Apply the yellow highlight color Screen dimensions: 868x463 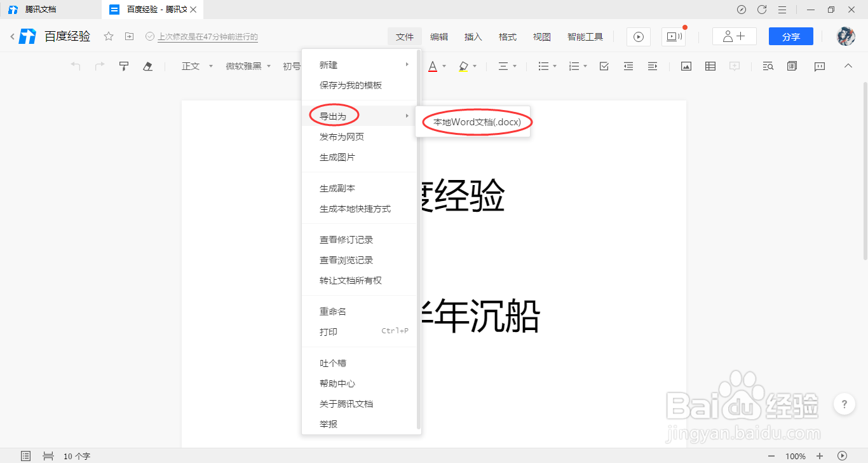pyautogui.click(x=463, y=66)
